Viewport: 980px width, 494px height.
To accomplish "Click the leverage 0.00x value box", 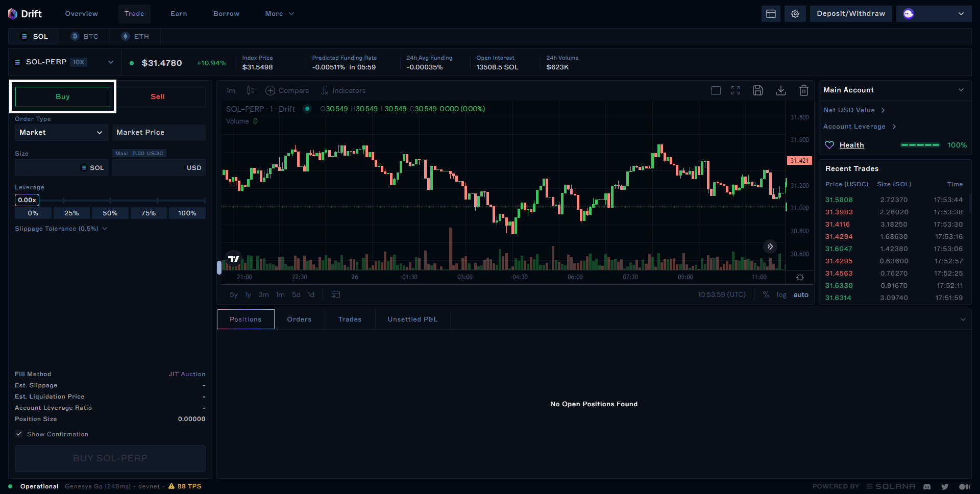I will (27, 200).
